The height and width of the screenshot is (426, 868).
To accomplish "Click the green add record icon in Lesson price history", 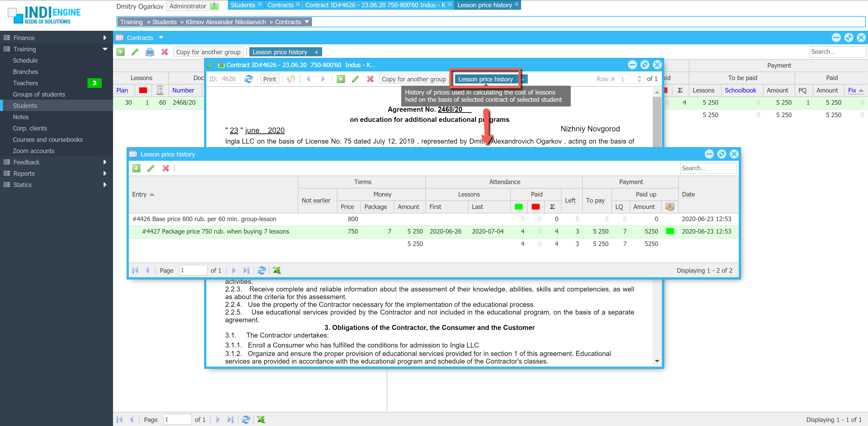I will pos(136,168).
